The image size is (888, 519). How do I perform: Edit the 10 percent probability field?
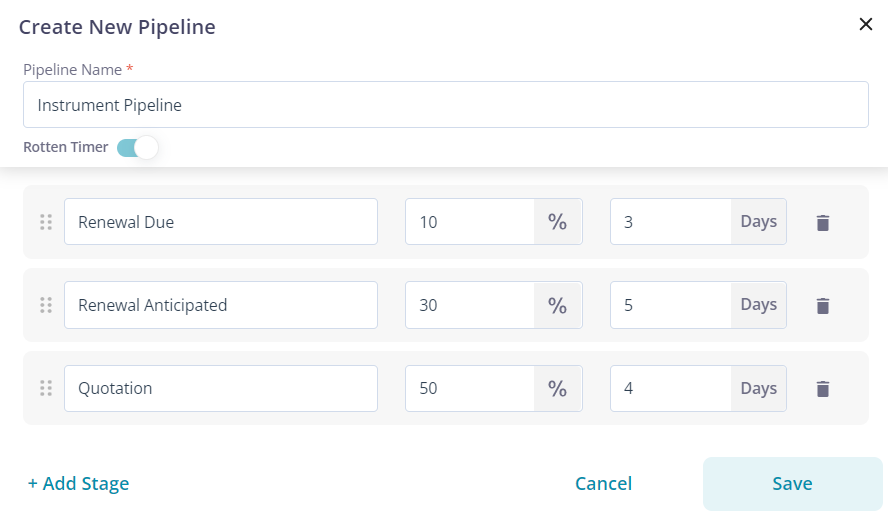click(469, 222)
